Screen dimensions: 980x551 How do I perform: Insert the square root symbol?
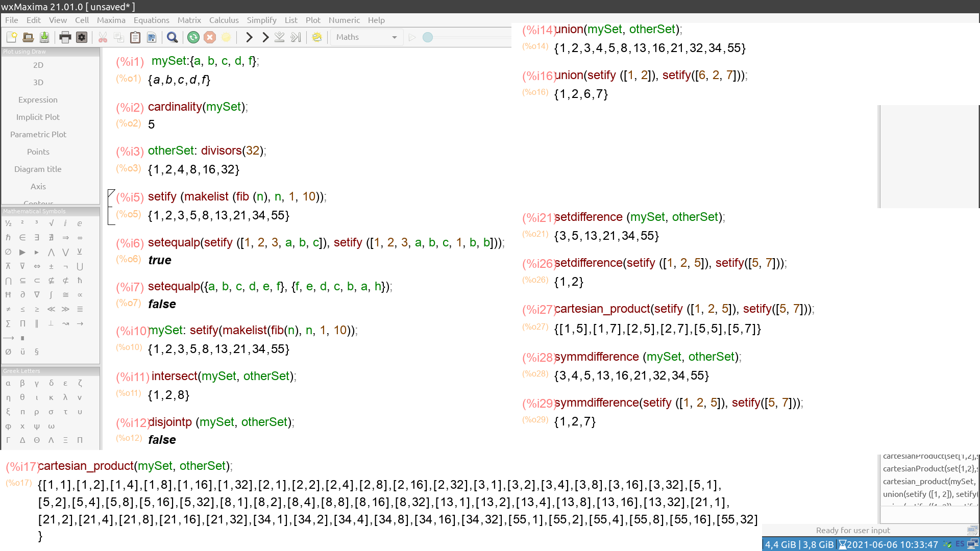click(51, 223)
